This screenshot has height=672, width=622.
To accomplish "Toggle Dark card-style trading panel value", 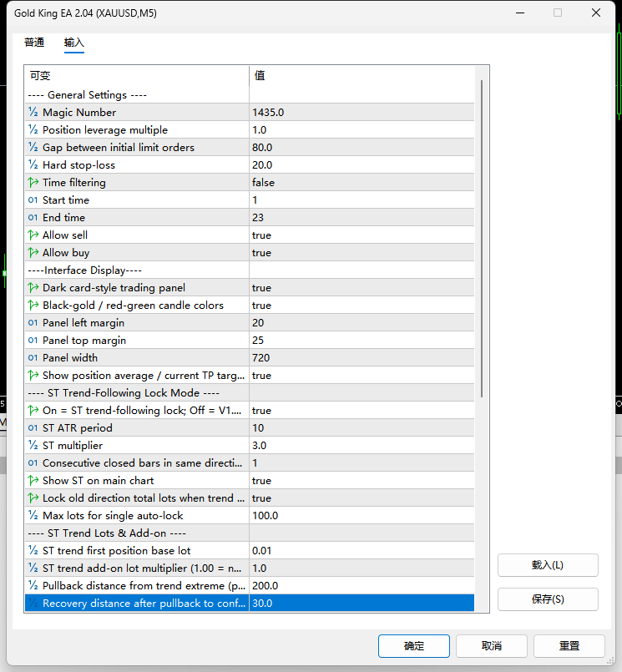I will click(x=362, y=287).
